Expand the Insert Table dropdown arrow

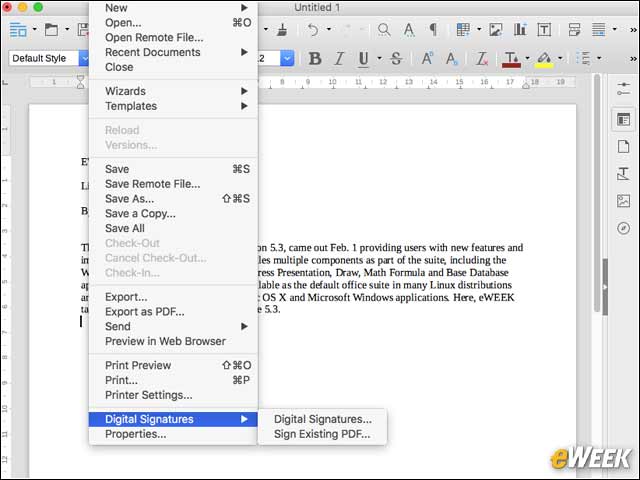tap(479, 29)
